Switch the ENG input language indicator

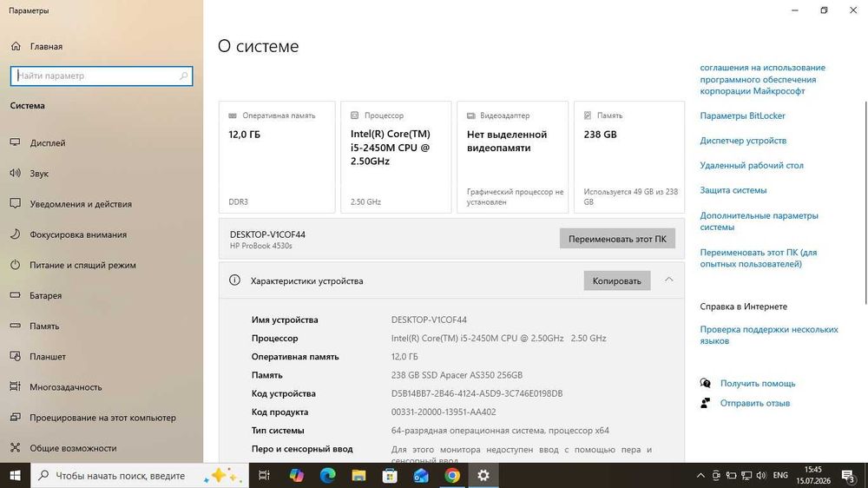tap(780, 475)
